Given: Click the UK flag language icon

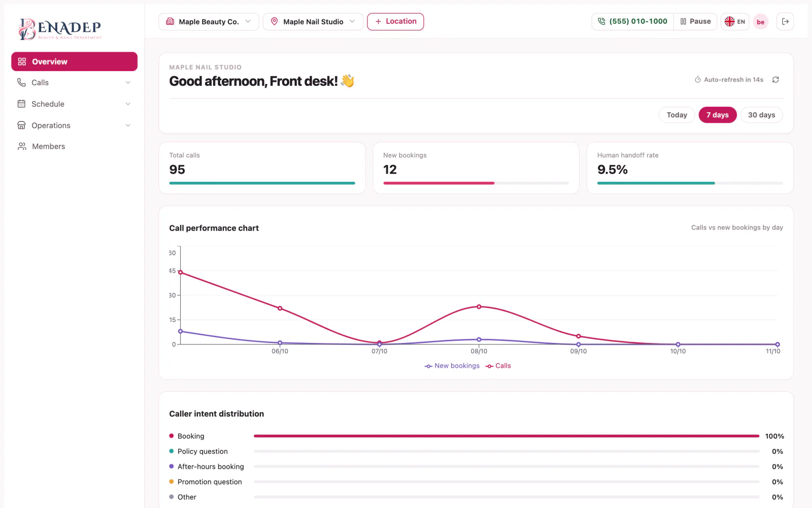Looking at the screenshot, I should point(730,21).
